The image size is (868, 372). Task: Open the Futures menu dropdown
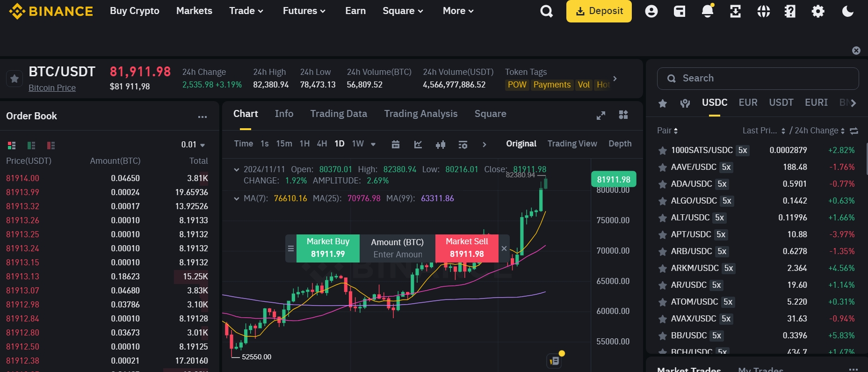tap(304, 11)
